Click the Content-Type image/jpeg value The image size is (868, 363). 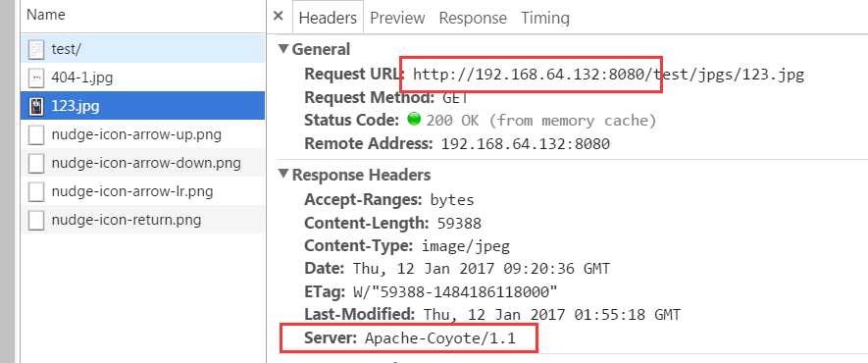[466, 245]
